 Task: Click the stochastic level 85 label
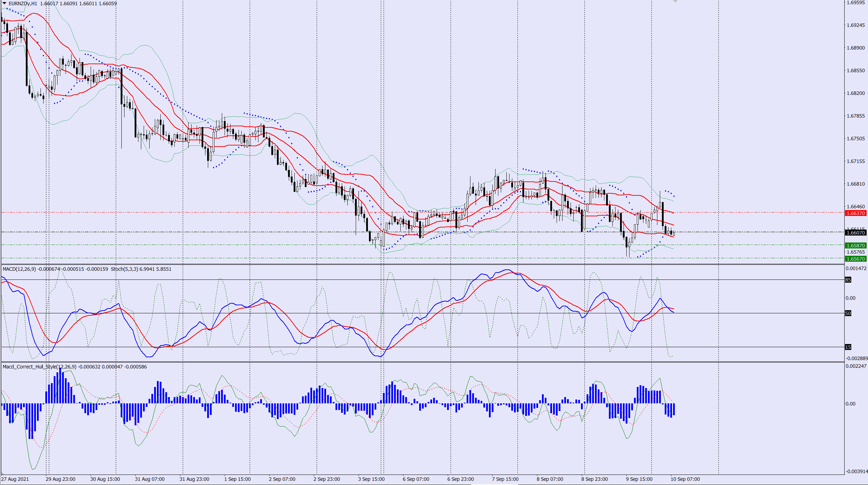coord(848,280)
